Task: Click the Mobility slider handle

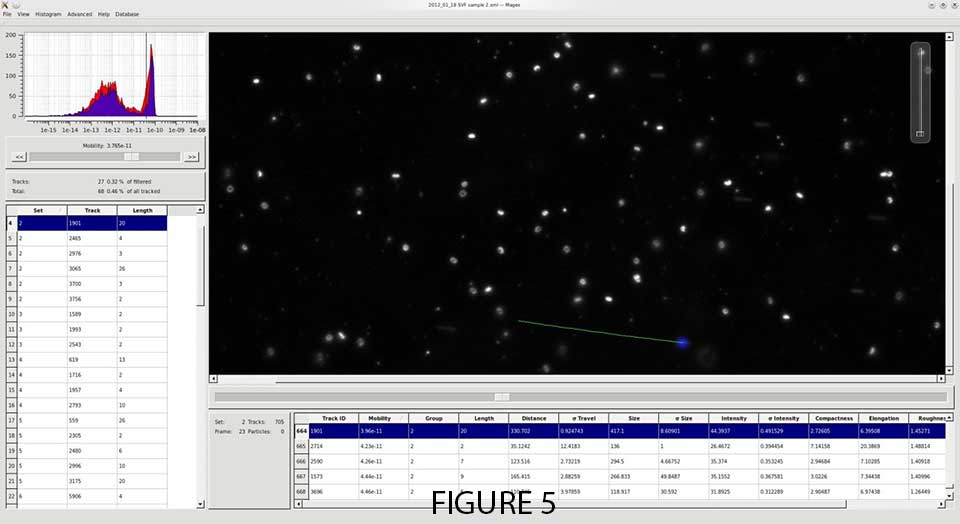Action: (131, 157)
